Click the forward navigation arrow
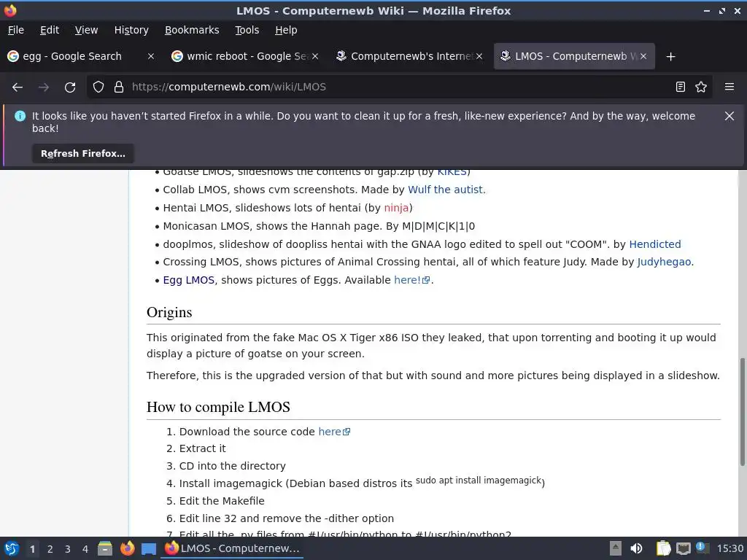The image size is (747, 560). (43, 87)
